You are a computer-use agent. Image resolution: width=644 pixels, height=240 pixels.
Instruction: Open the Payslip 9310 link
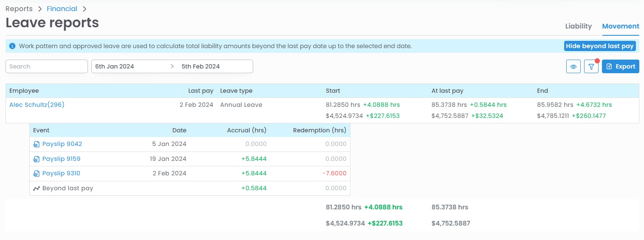click(x=61, y=174)
